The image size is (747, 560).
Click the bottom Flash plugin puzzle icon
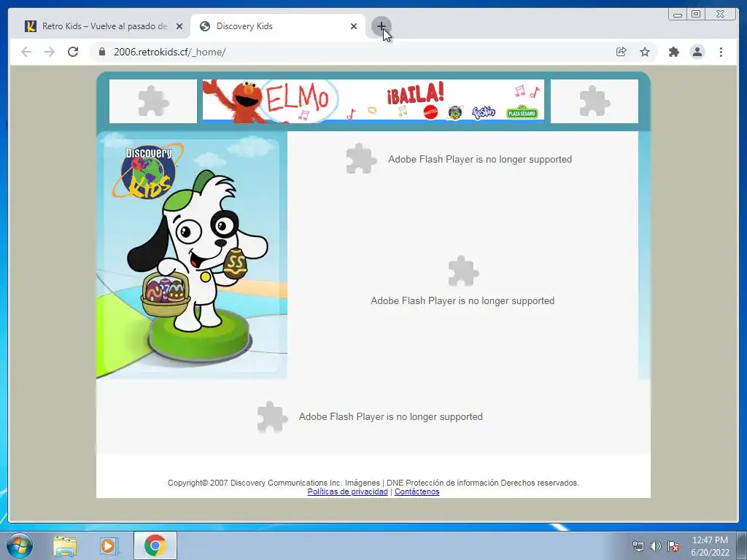click(272, 416)
